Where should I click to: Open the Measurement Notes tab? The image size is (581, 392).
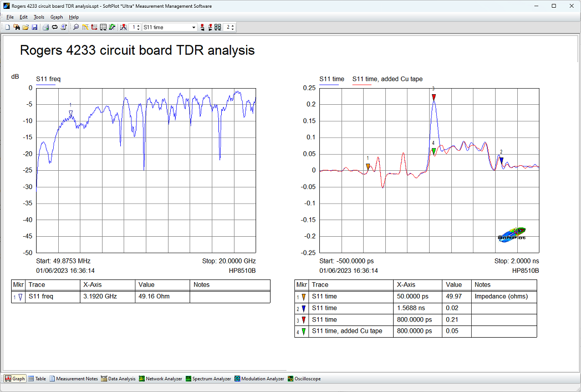point(73,379)
